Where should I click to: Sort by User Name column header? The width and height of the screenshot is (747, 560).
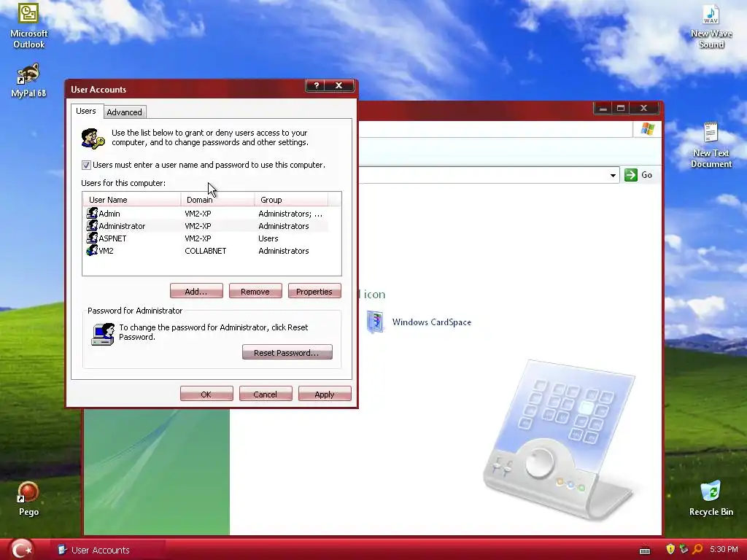132,200
